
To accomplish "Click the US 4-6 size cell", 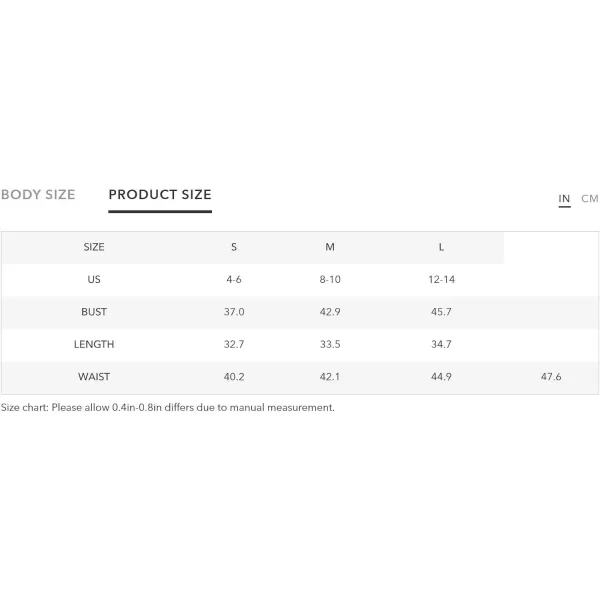I will (x=234, y=279).
